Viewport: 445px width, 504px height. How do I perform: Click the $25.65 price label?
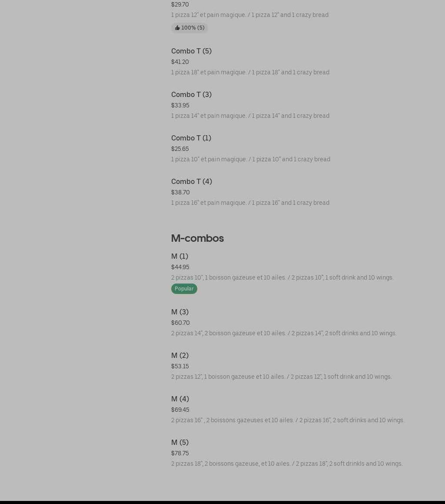(x=180, y=149)
